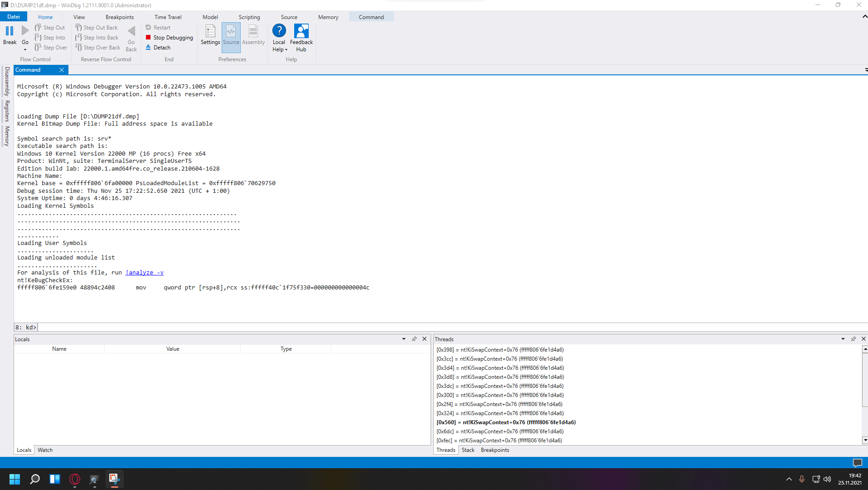Switch to the View ribbon tab
Viewport: 868px width, 490px height.
pyautogui.click(x=79, y=17)
